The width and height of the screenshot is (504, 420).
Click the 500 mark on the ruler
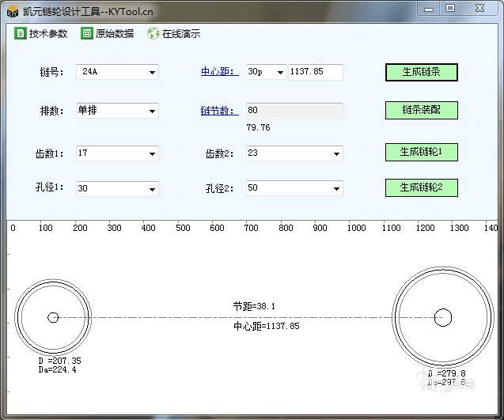click(183, 228)
